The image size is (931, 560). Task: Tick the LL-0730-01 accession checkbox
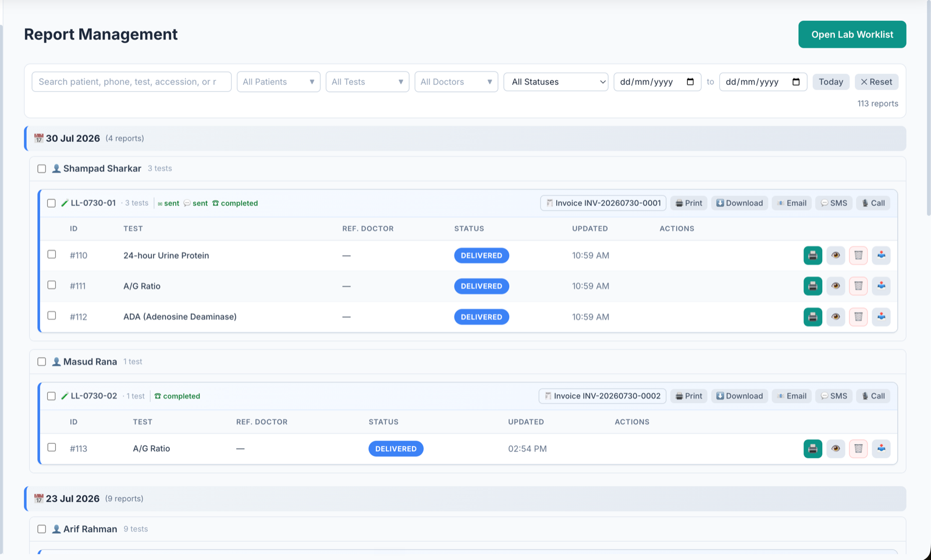[x=51, y=203]
